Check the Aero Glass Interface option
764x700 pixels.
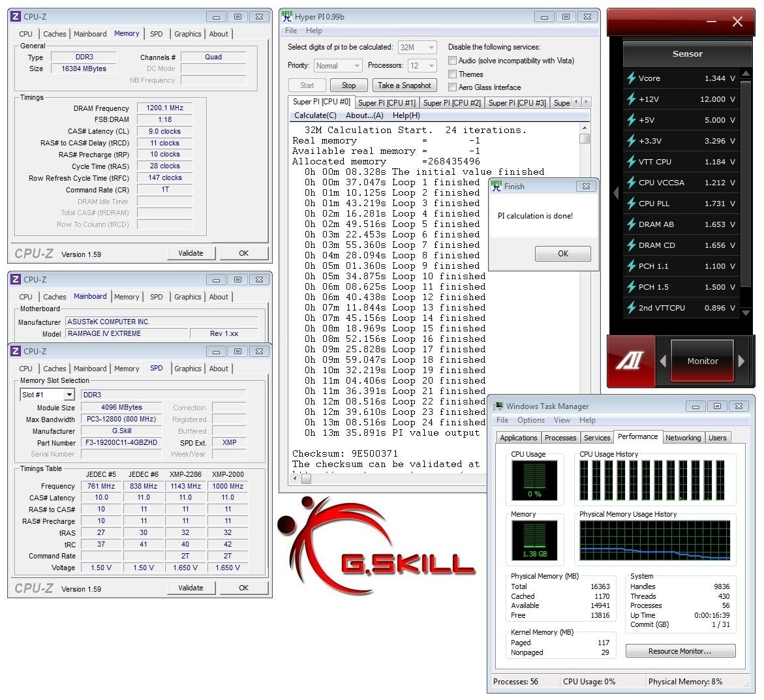point(453,87)
